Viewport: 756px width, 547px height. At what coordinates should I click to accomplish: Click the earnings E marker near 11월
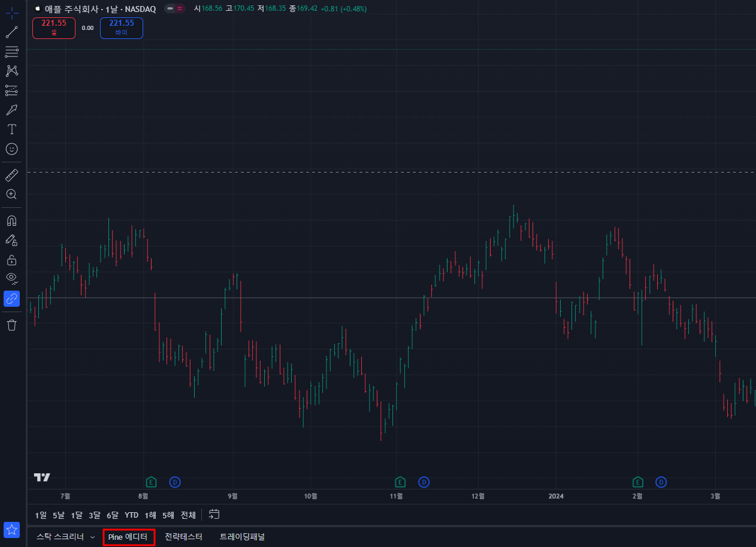[400, 482]
